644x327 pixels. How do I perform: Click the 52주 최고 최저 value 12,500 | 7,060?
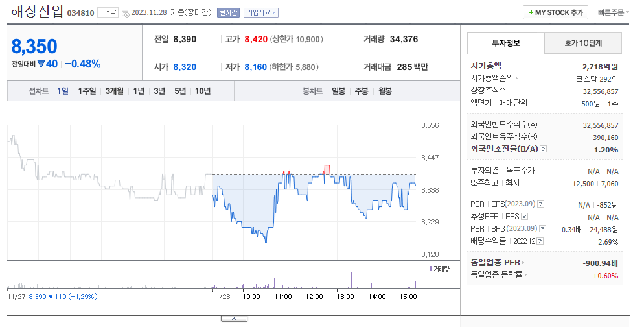[x=595, y=184]
